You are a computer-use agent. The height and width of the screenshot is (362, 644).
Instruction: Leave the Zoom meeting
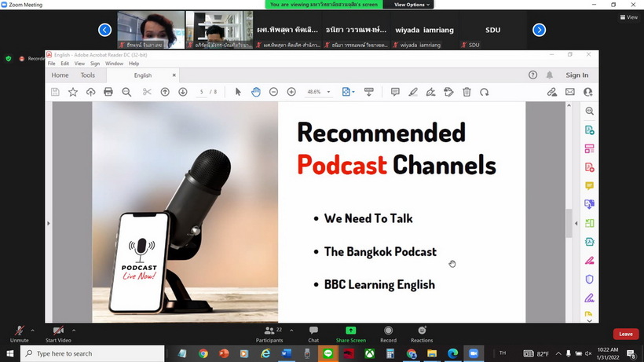pos(625,334)
